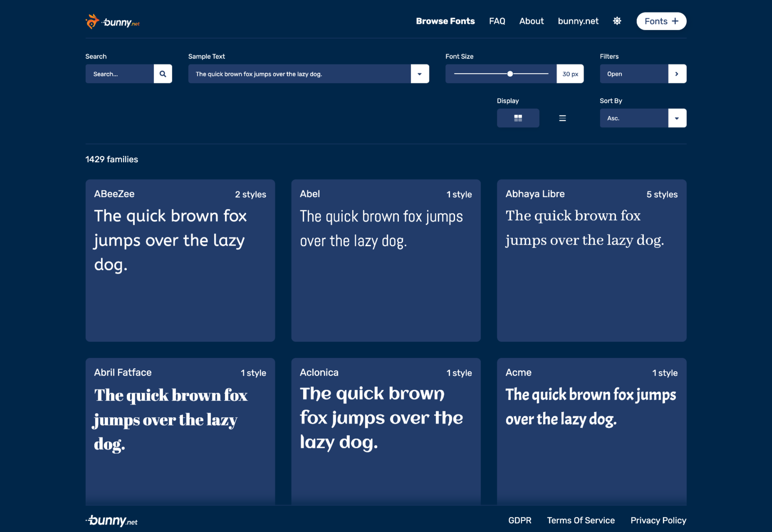The image size is (772, 532).
Task: Open Privacy Policy footer link
Action: point(658,520)
